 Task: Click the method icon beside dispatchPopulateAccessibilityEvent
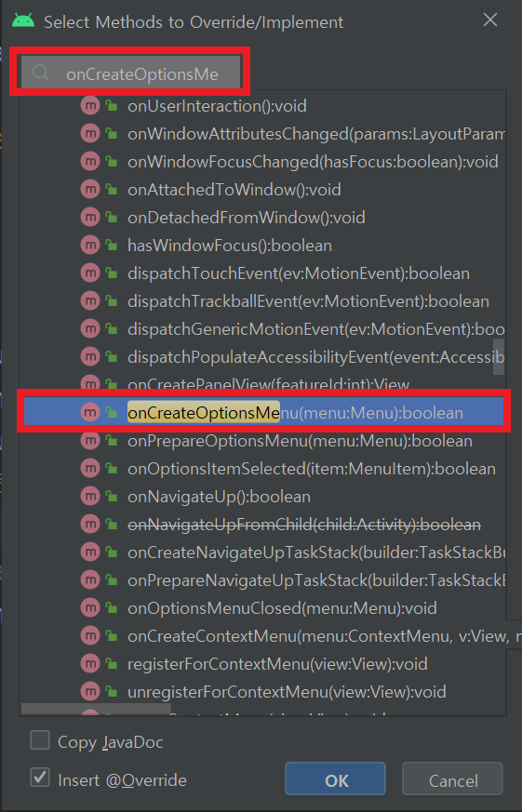point(90,357)
